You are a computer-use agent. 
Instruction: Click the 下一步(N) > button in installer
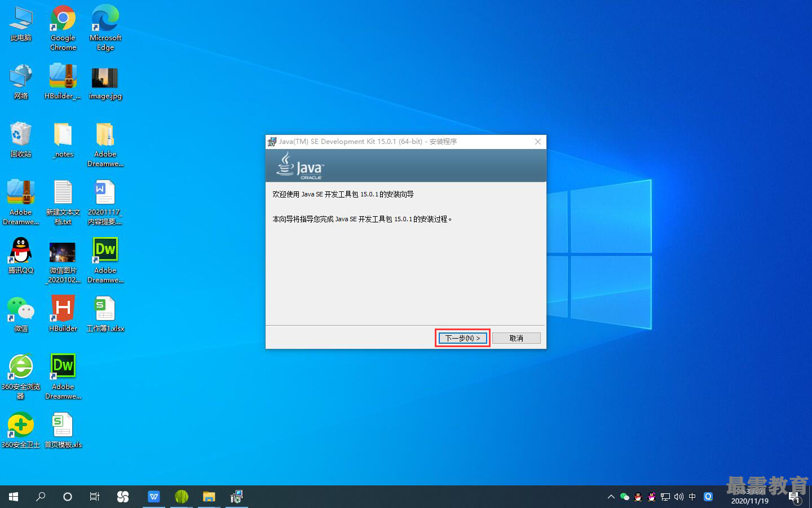tap(462, 338)
